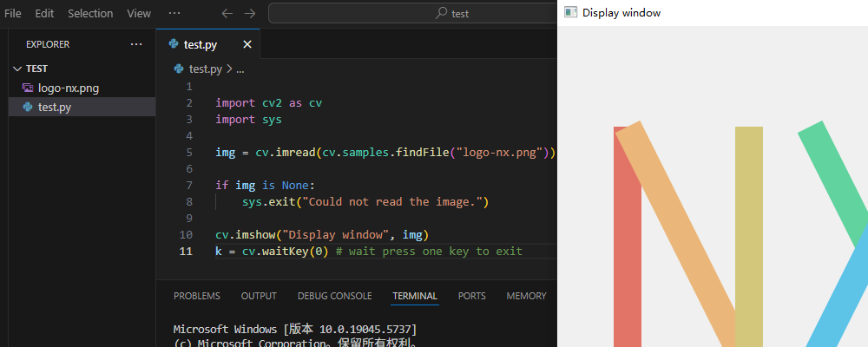The height and width of the screenshot is (347, 868).
Task: Click the 'import cv2 as cv' line
Action: (x=268, y=103)
